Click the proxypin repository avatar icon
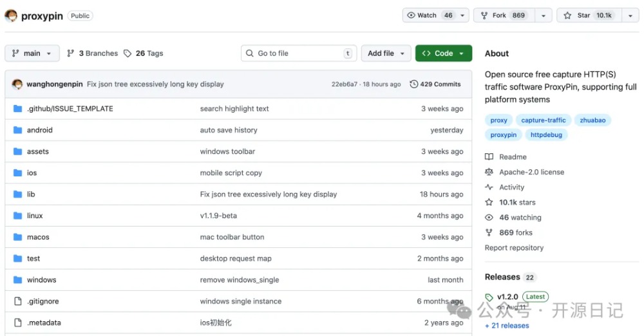The image size is (644, 336). pyautogui.click(x=11, y=15)
